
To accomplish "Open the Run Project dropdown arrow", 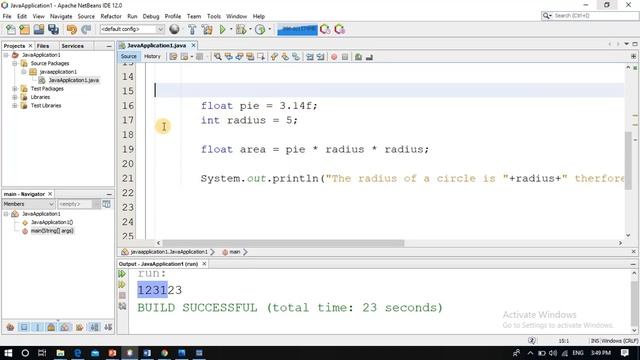I will coord(231,29).
